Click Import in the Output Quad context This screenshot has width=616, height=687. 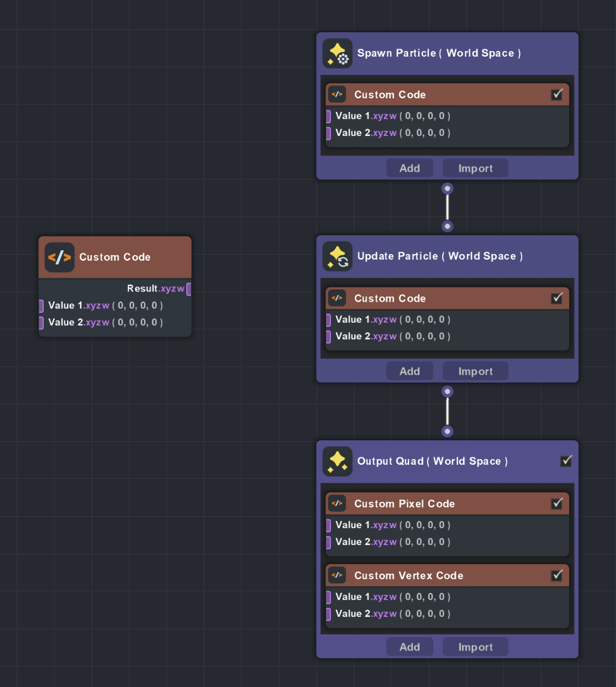475,646
